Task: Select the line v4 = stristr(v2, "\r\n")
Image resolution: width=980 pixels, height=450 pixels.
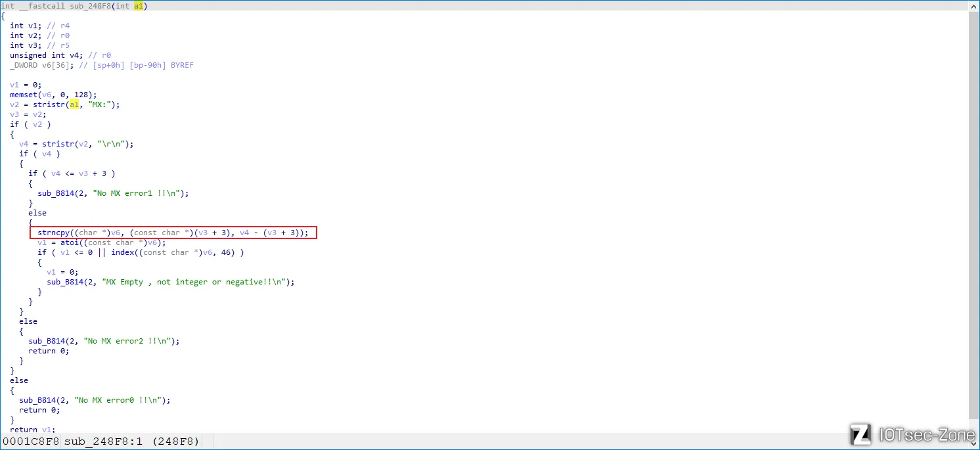Action: [x=76, y=144]
